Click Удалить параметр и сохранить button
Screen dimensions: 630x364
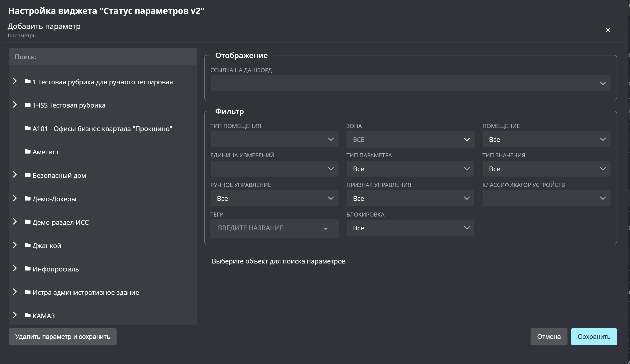[63, 337]
